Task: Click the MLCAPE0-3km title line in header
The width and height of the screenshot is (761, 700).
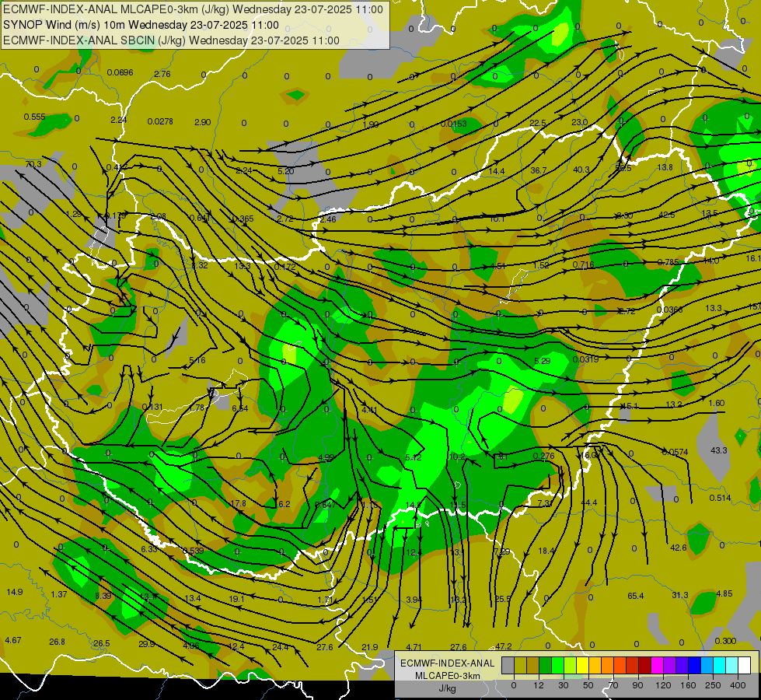Action: point(193,9)
